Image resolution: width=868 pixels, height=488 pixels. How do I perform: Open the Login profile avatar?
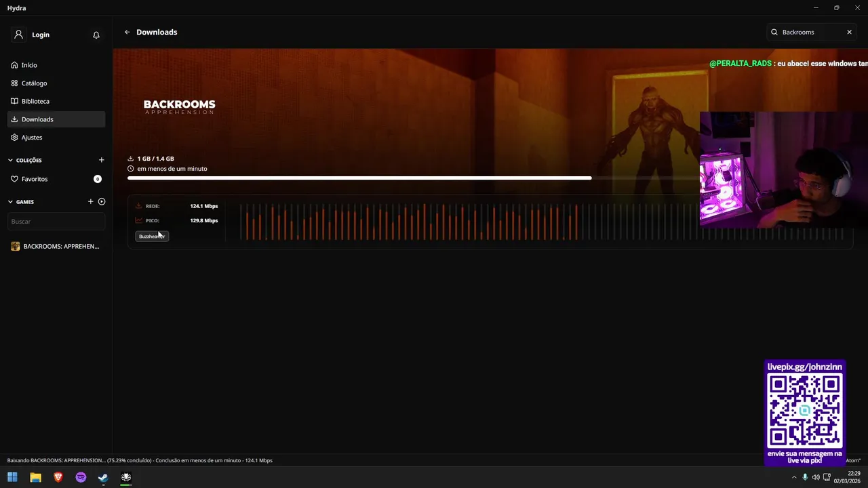click(x=18, y=35)
